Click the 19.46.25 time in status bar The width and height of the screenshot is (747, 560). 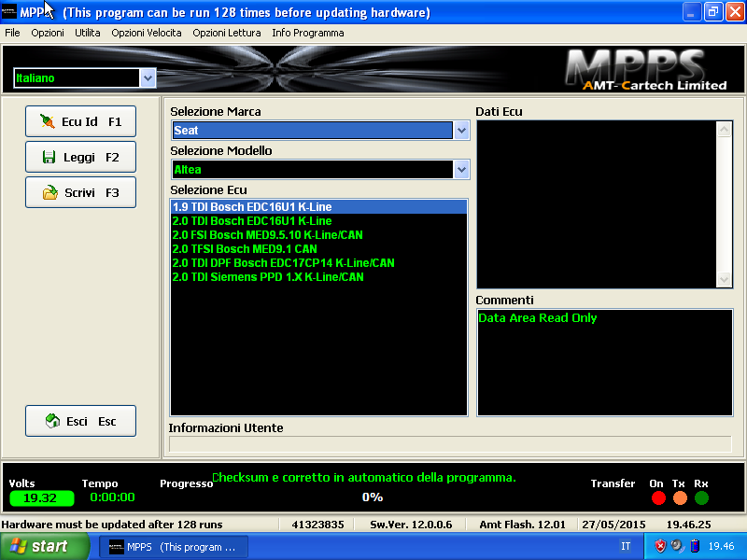coord(688,525)
